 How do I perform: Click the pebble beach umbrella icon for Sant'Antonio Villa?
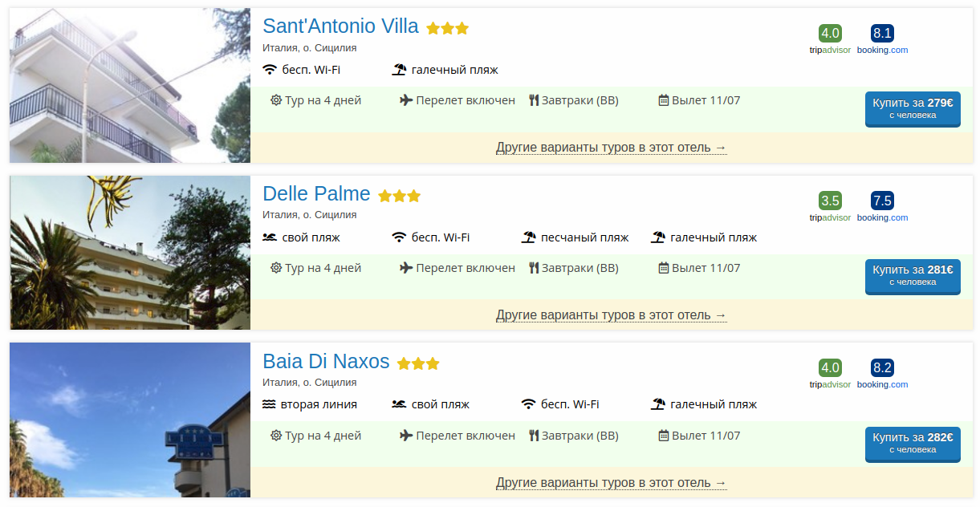[x=399, y=70]
